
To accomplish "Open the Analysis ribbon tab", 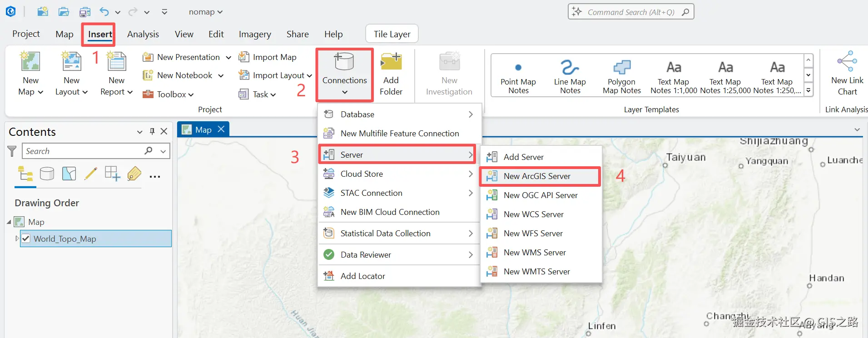I will tap(143, 34).
